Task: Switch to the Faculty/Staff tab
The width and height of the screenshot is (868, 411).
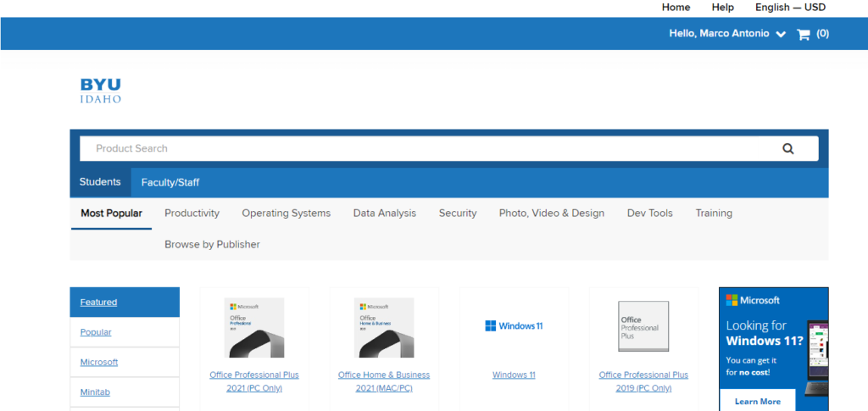Action: [170, 182]
